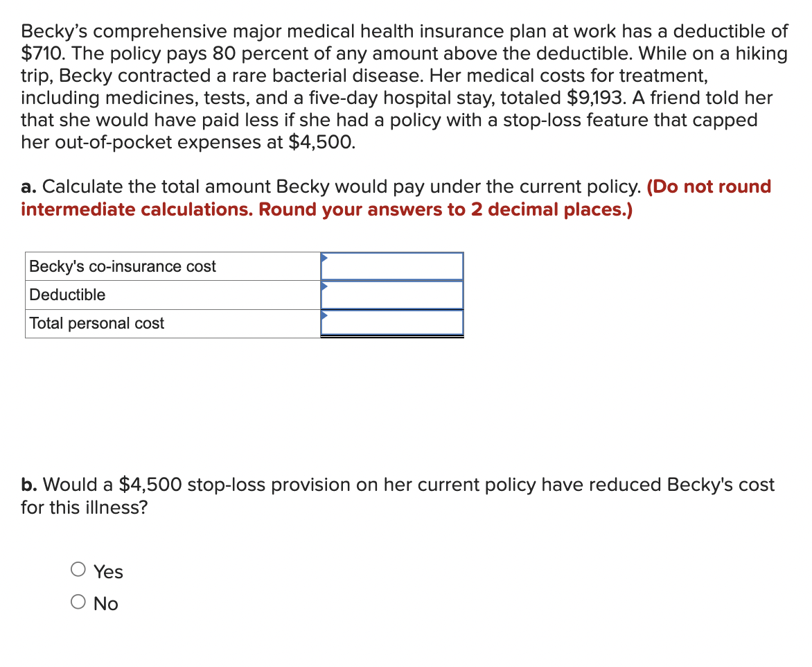Select the input box beside Total personal cost

pyautogui.click(x=391, y=322)
